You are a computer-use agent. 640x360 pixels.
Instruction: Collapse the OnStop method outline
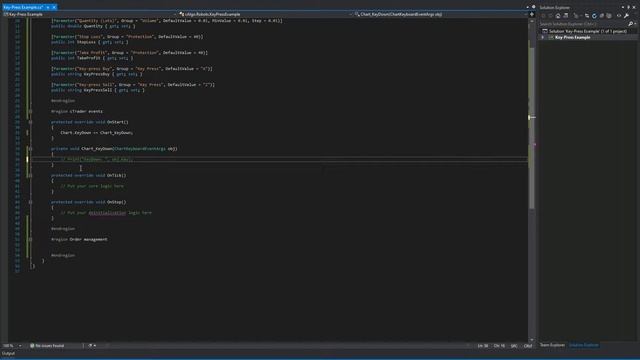click(x=30, y=202)
